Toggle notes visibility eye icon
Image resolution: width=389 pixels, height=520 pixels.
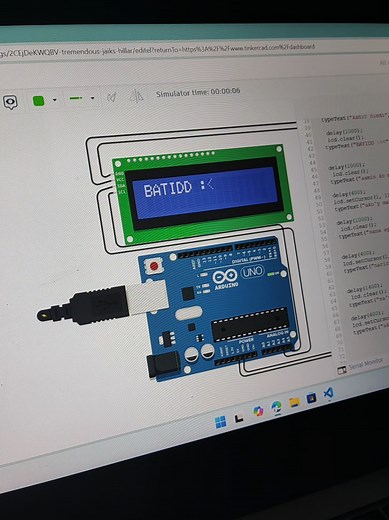tap(10, 102)
